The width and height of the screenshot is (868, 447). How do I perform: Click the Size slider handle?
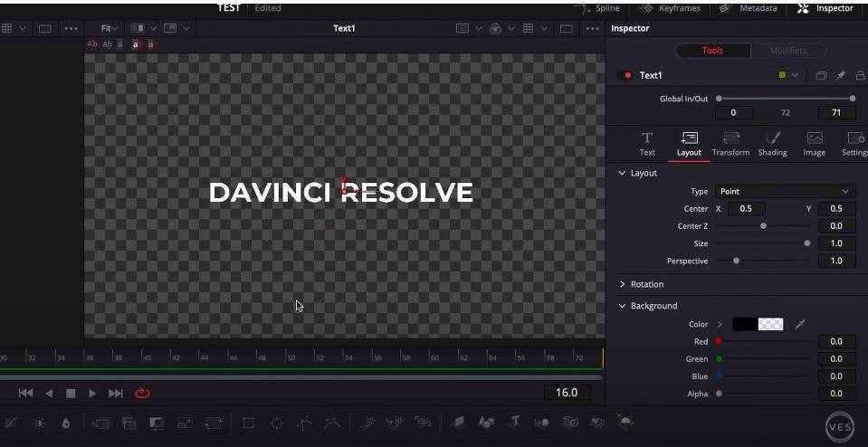[x=807, y=243]
